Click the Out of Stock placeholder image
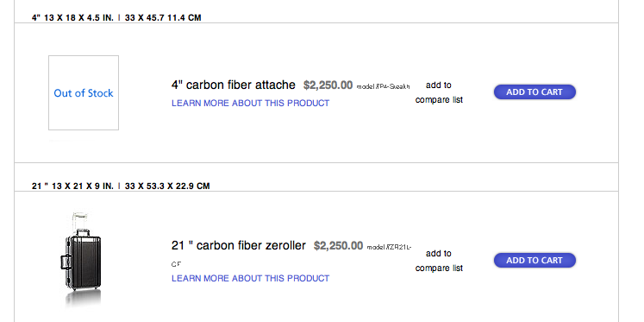 [x=84, y=93]
